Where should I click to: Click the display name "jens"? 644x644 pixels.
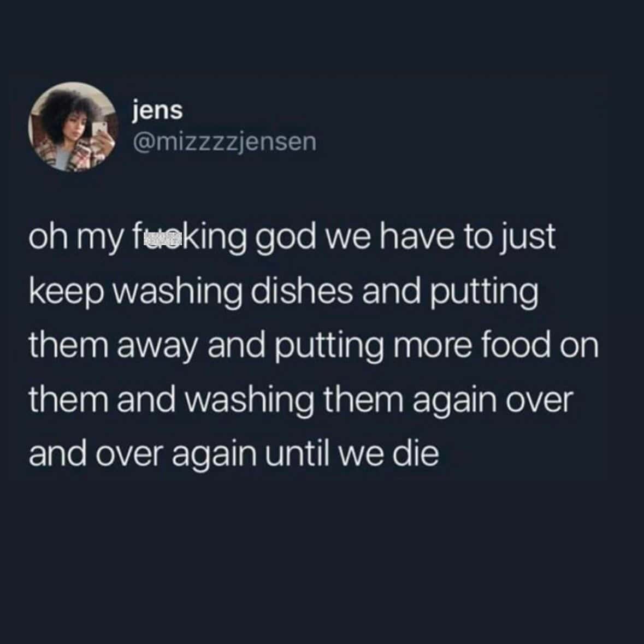[157, 111]
